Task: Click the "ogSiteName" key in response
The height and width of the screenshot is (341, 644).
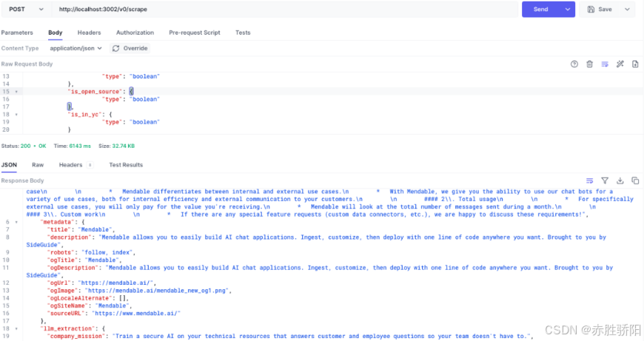Action: coord(67,305)
